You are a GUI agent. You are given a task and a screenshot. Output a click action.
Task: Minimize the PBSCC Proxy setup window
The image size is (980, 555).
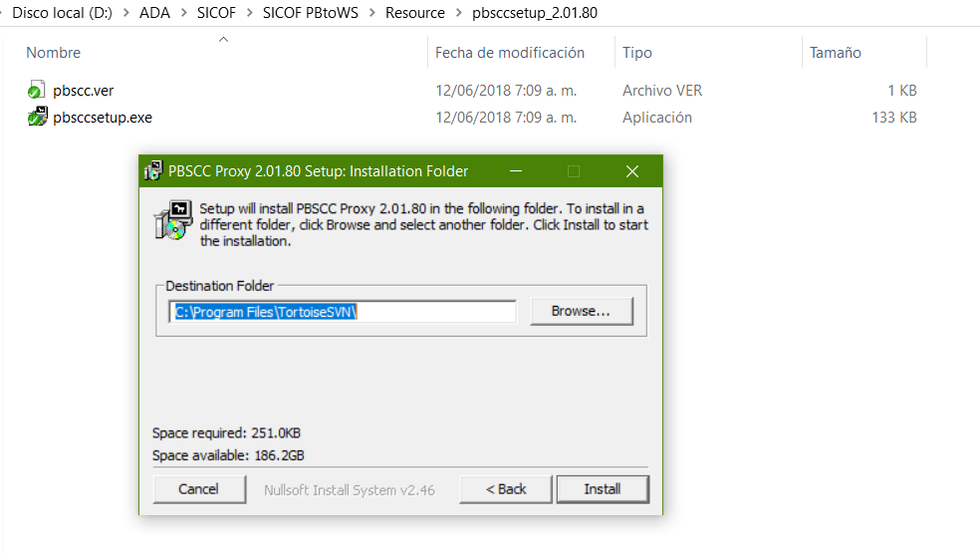coord(516,171)
